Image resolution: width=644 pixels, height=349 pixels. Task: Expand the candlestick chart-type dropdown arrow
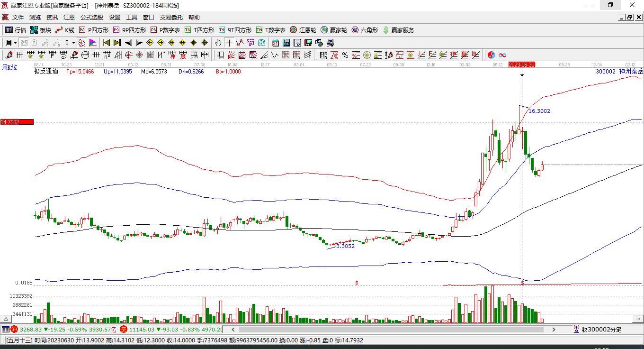(x=73, y=43)
